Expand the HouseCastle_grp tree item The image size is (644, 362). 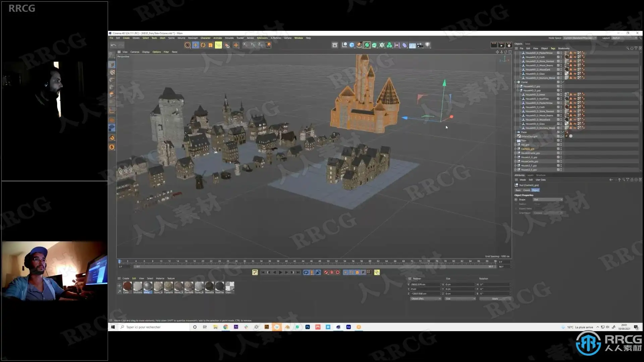516,162
